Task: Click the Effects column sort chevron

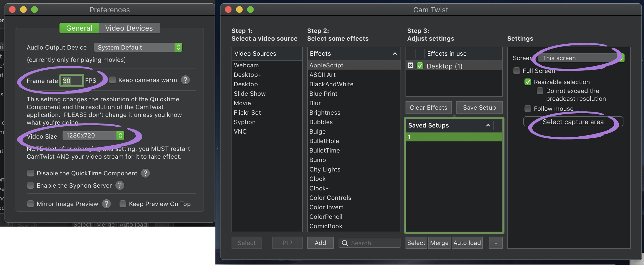Action: point(395,53)
